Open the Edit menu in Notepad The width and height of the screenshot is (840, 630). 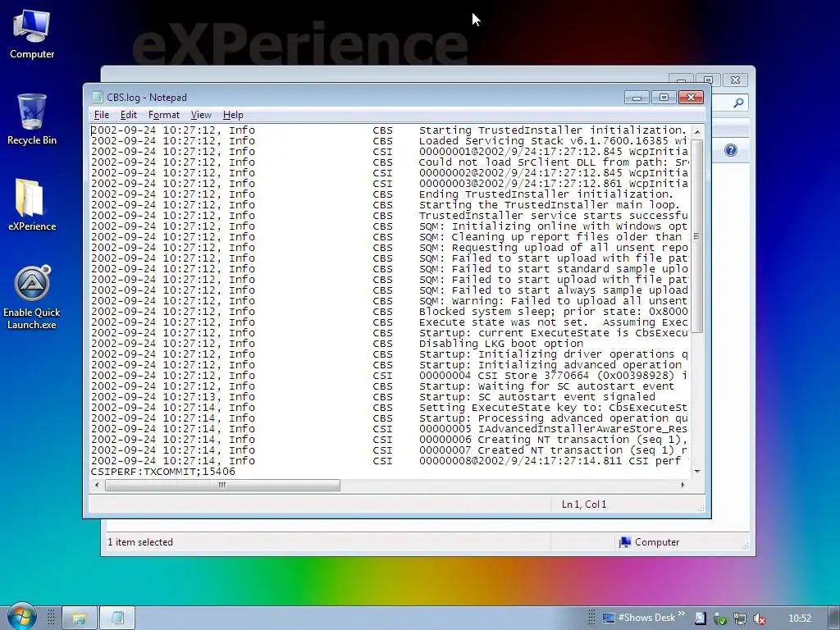click(x=128, y=115)
